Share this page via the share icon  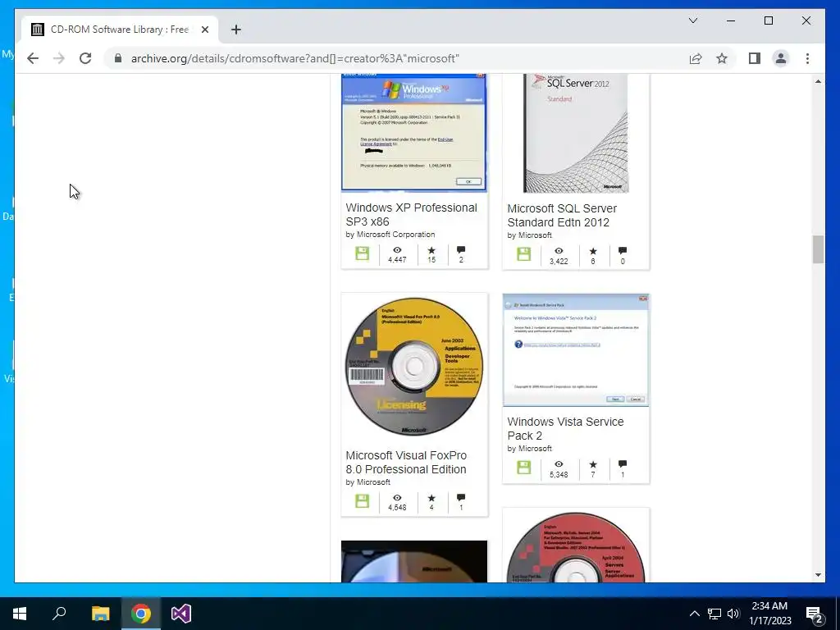[x=696, y=58]
